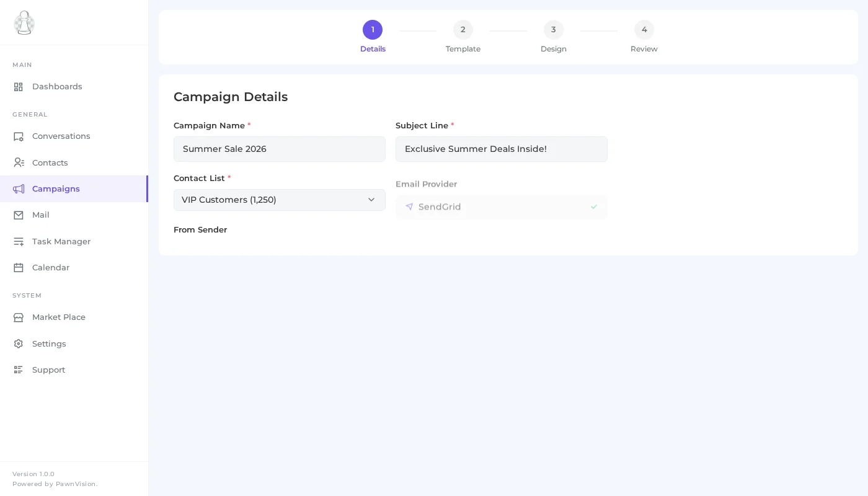Open the Contact List dropdown
Image resolution: width=868 pixels, height=496 pixels.
pos(280,200)
